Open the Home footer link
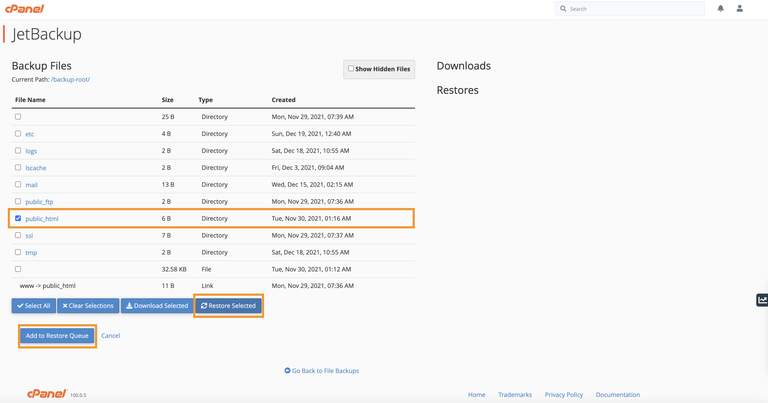The height and width of the screenshot is (403, 768). 476,394
